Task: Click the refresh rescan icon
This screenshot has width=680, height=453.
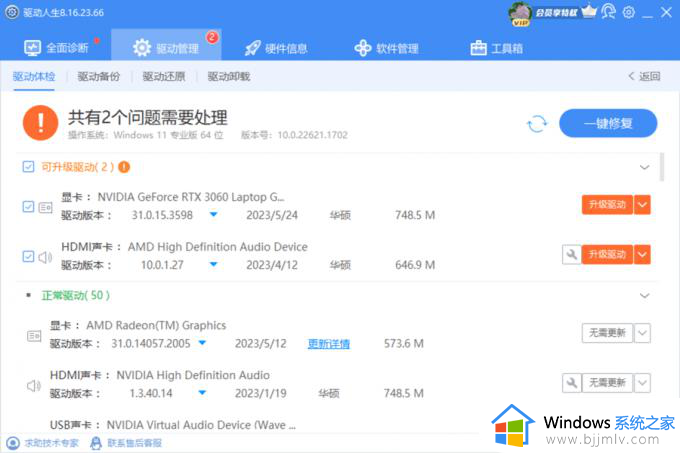Action: [537, 124]
